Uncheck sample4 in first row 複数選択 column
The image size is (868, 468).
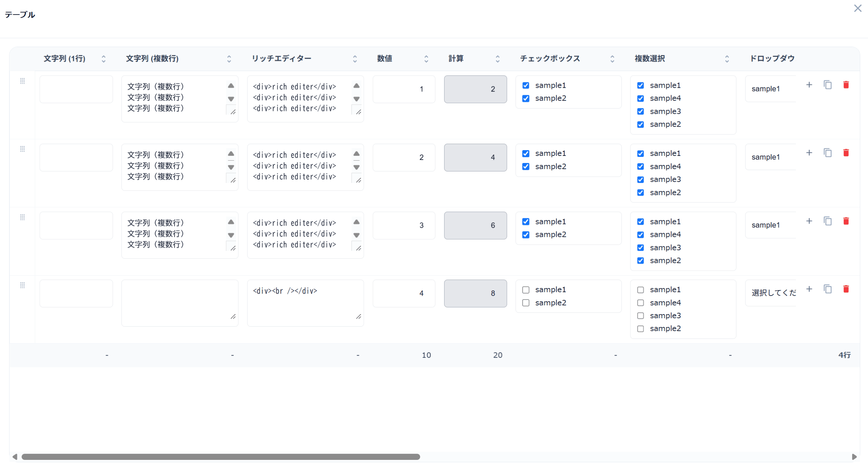pos(640,98)
